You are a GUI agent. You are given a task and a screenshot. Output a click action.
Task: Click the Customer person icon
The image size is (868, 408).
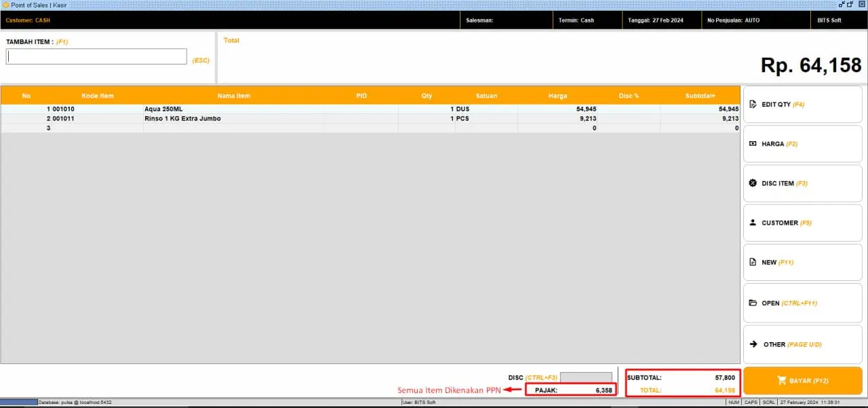tap(753, 223)
